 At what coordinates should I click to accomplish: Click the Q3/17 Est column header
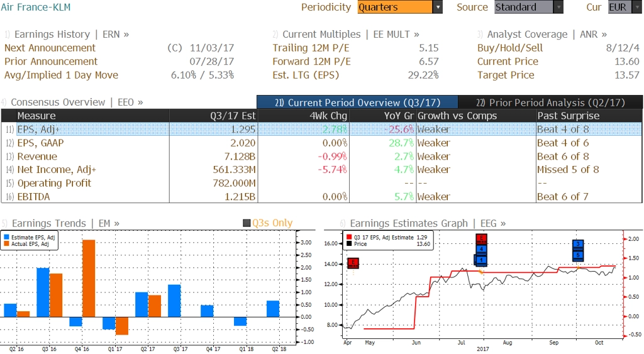[x=214, y=116]
